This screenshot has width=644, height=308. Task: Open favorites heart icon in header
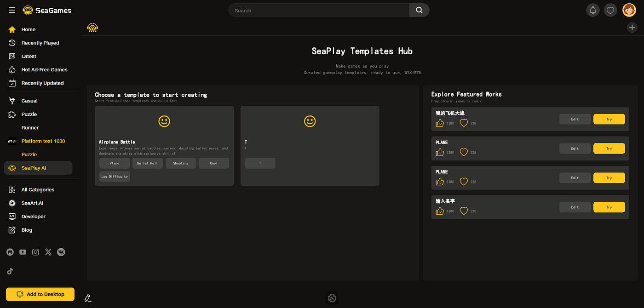610,10
